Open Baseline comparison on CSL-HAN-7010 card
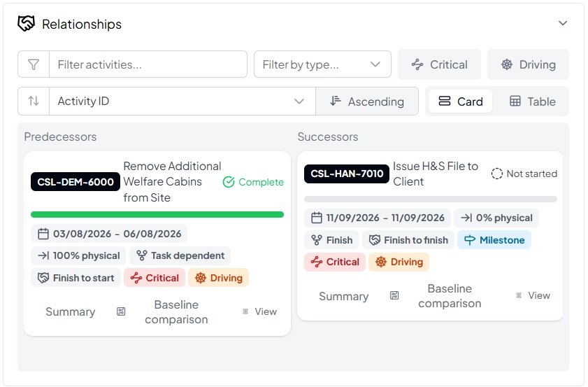The height and width of the screenshot is (387, 588). point(450,296)
